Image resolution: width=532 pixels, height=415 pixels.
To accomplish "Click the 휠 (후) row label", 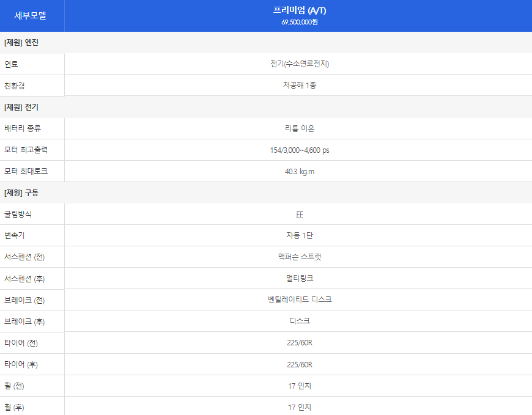I will point(14,407).
